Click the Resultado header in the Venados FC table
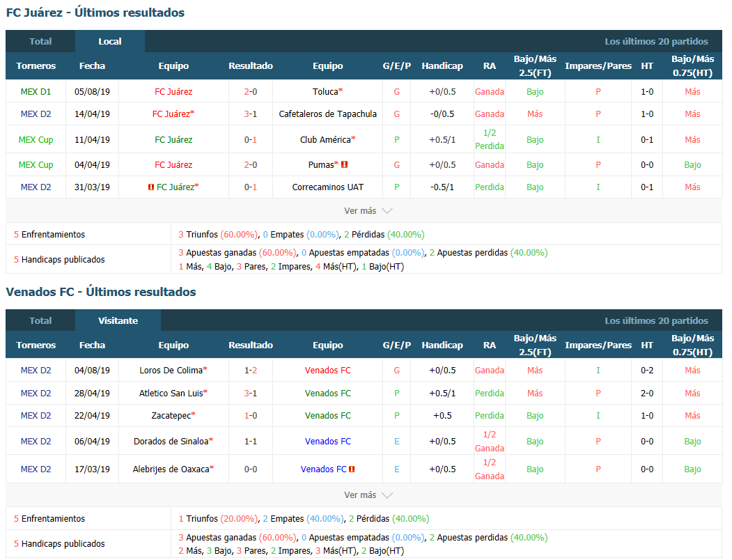 (x=251, y=345)
